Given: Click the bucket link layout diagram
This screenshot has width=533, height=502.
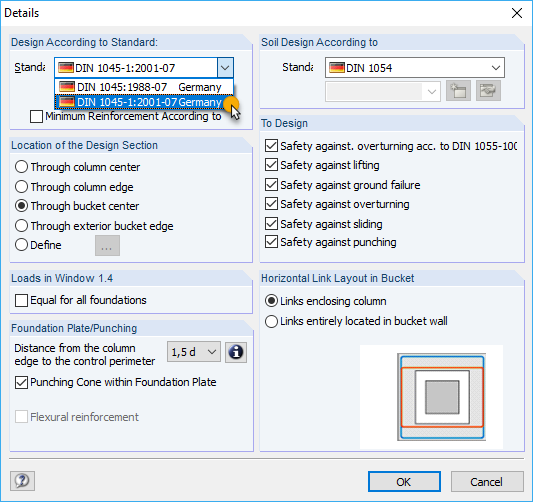Looking at the screenshot, I should pos(441,397).
